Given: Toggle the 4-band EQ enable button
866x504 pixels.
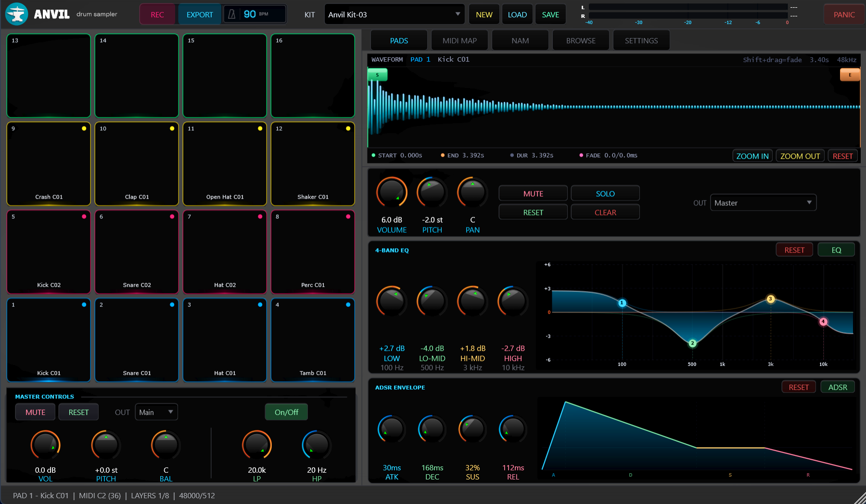Looking at the screenshot, I should pyautogui.click(x=836, y=250).
